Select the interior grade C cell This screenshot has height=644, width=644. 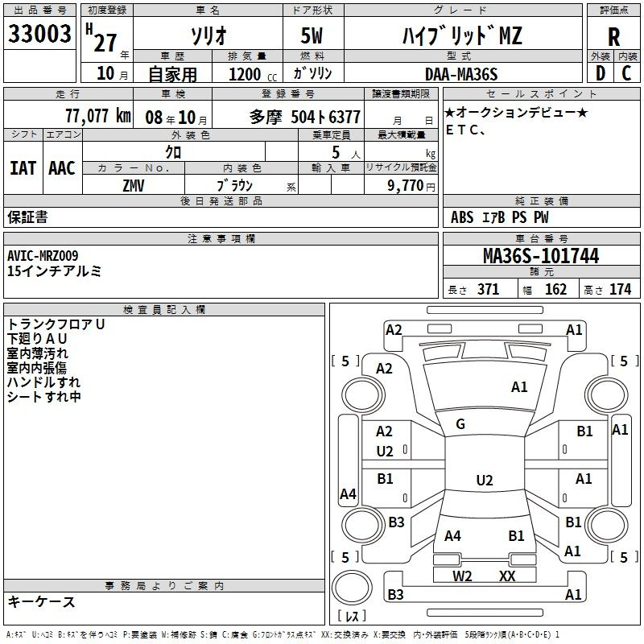pyautogui.click(x=626, y=73)
